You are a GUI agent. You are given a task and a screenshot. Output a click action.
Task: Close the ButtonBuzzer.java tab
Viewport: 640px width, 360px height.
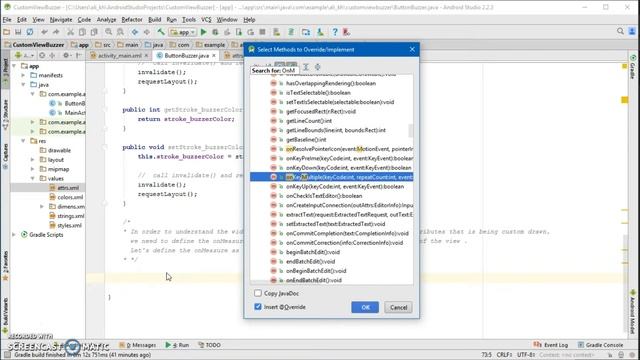(213, 56)
